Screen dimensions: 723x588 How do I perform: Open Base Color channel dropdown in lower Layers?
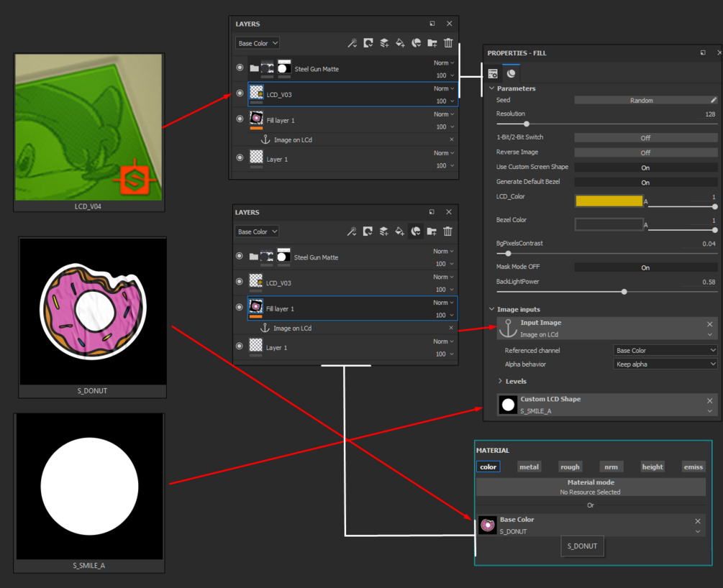[258, 231]
